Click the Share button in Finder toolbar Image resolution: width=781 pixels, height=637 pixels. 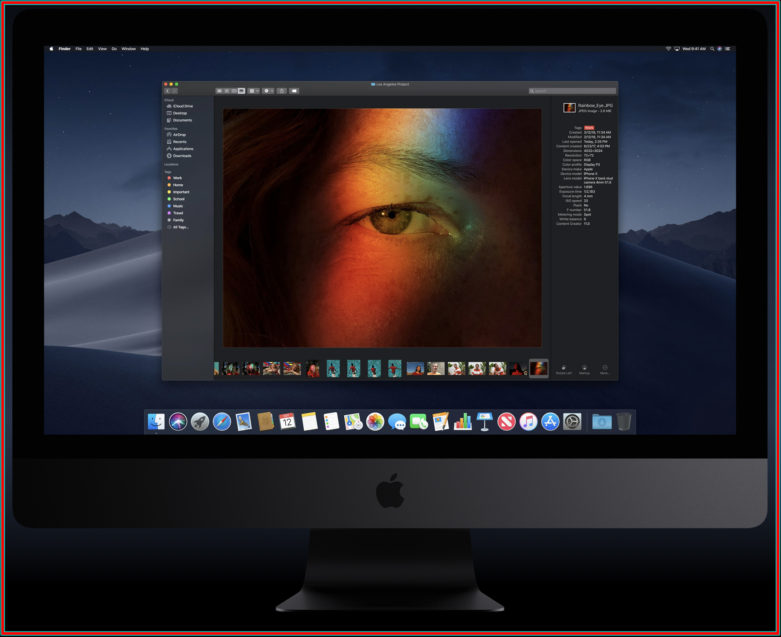[282, 91]
